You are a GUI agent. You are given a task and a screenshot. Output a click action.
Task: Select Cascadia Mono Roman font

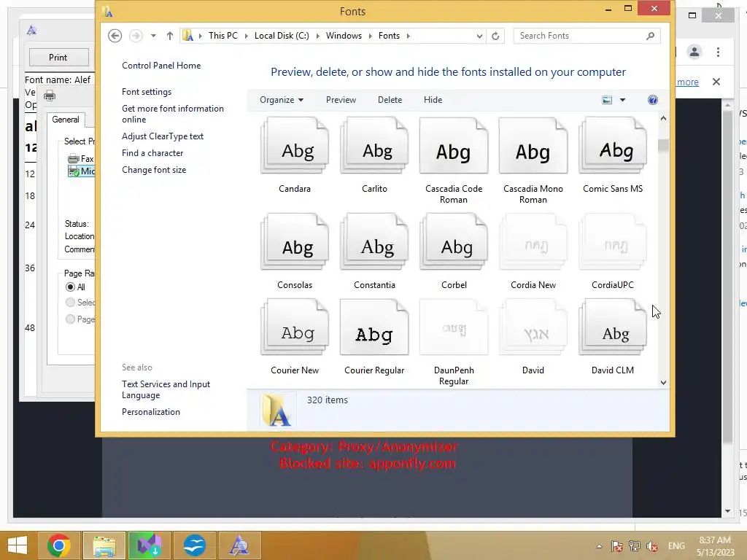(533, 146)
